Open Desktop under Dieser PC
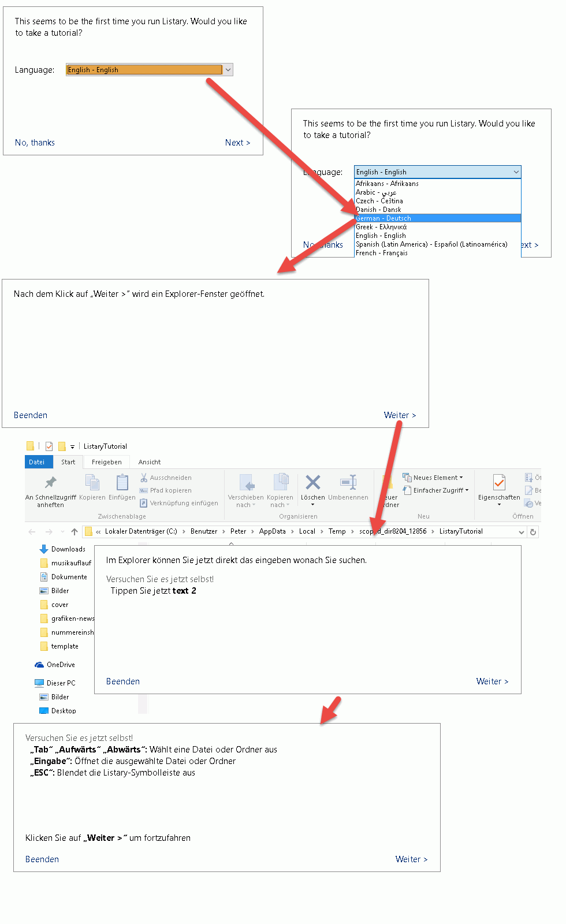 pyautogui.click(x=58, y=711)
